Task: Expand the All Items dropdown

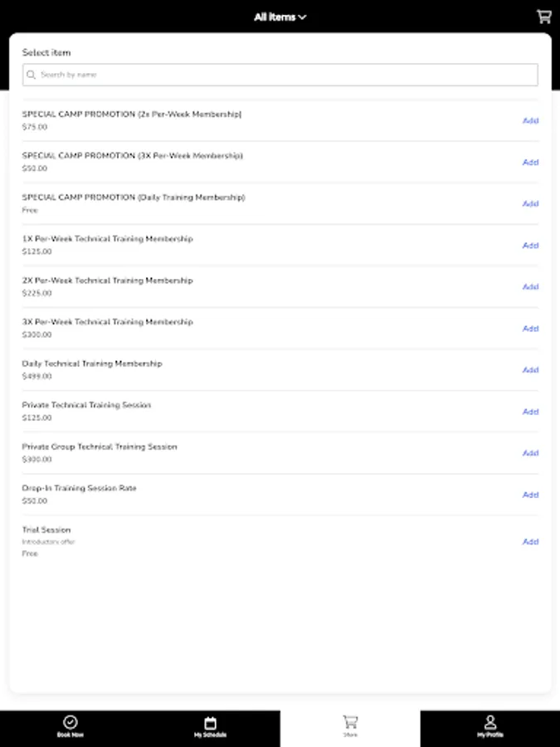Action: click(280, 17)
